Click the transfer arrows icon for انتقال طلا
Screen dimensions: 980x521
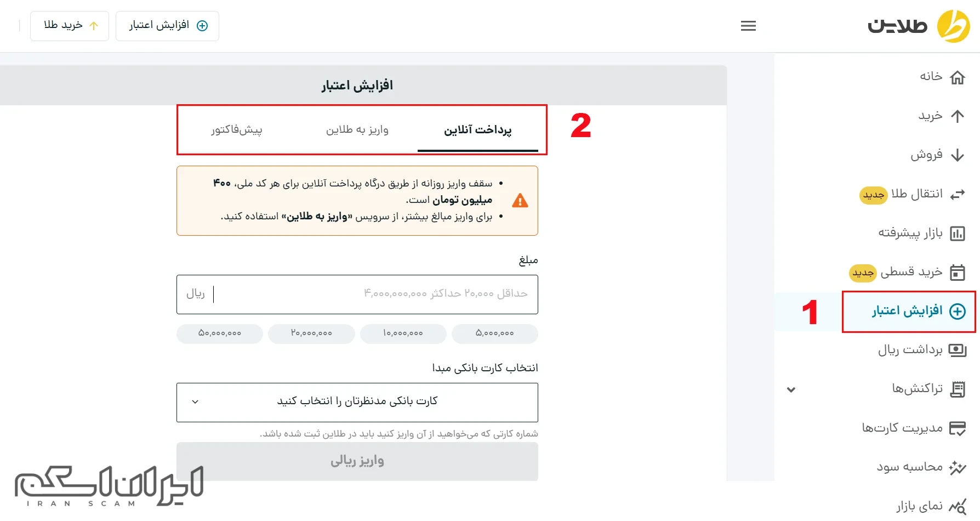coord(958,195)
